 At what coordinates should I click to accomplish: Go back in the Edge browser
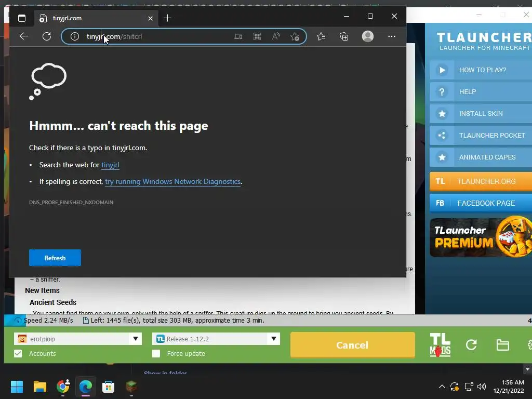click(x=24, y=36)
